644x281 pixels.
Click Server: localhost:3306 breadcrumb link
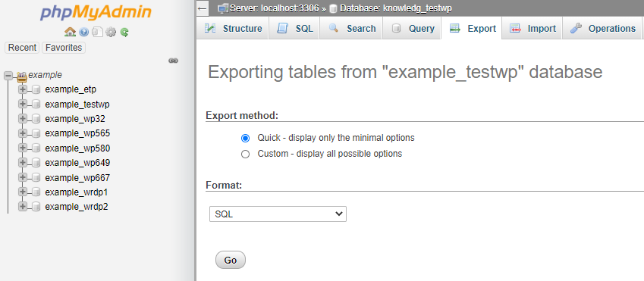click(275, 8)
